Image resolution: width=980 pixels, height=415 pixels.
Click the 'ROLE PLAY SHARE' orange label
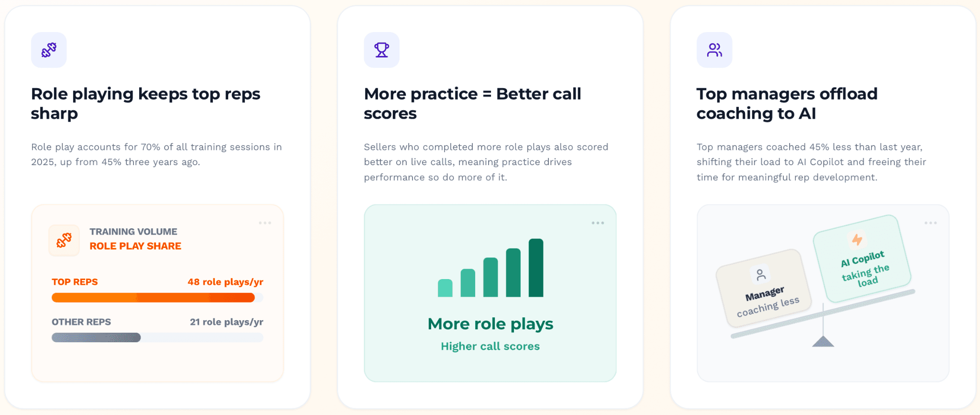(x=135, y=246)
